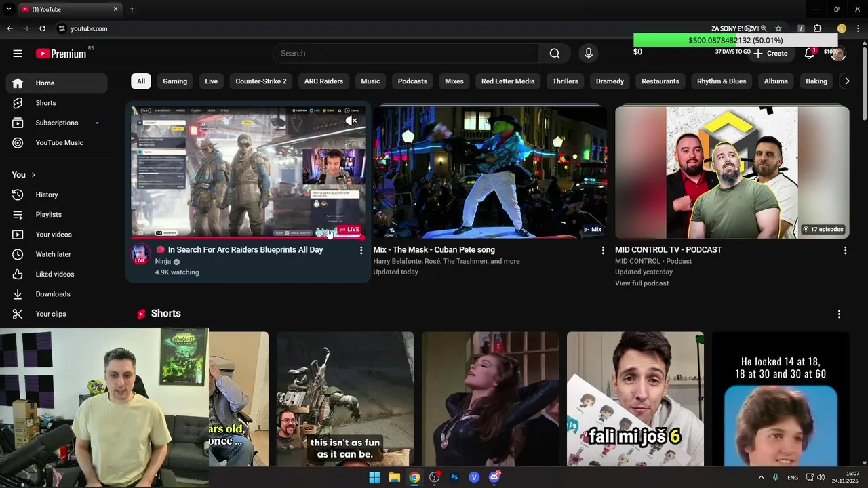
Task: Open a new Chrome tab
Action: (x=132, y=9)
